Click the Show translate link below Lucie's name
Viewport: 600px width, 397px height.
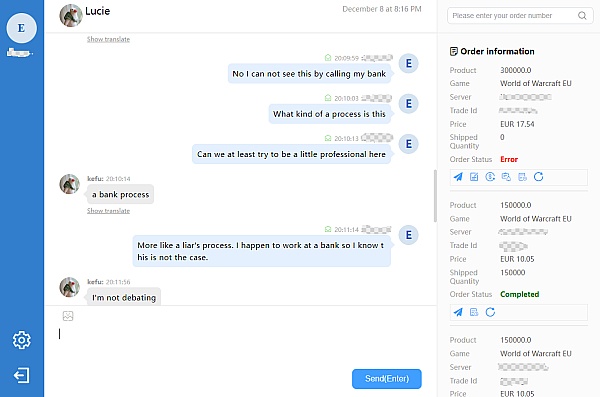[x=108, y=39]
